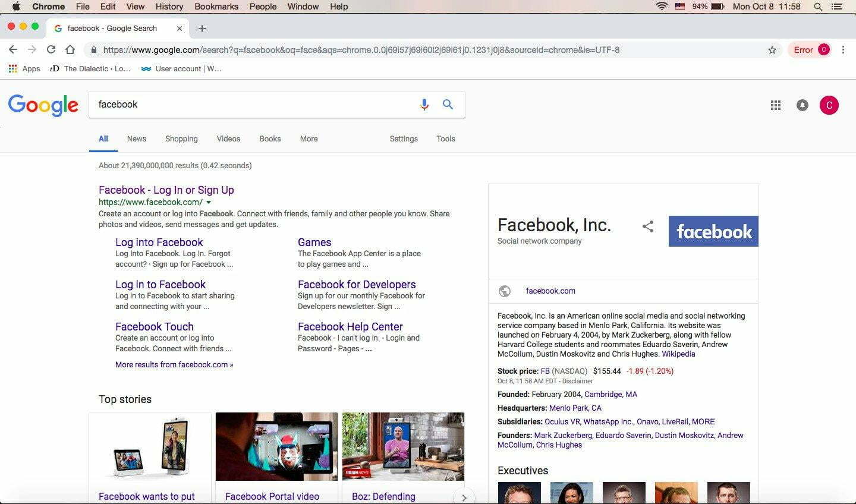Click the Google logo
The image size is (856, 504).
43,106
